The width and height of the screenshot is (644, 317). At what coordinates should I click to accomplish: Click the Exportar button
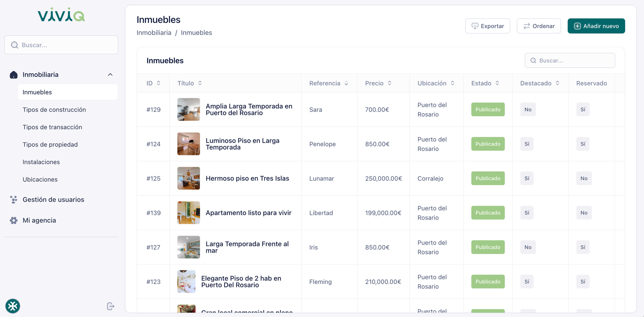pos(487,26)
